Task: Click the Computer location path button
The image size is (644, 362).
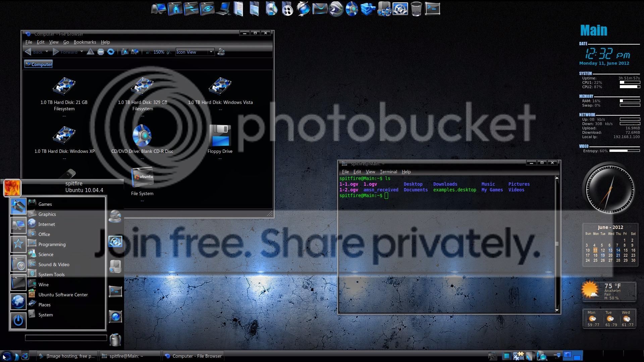Action: (38, 64)
